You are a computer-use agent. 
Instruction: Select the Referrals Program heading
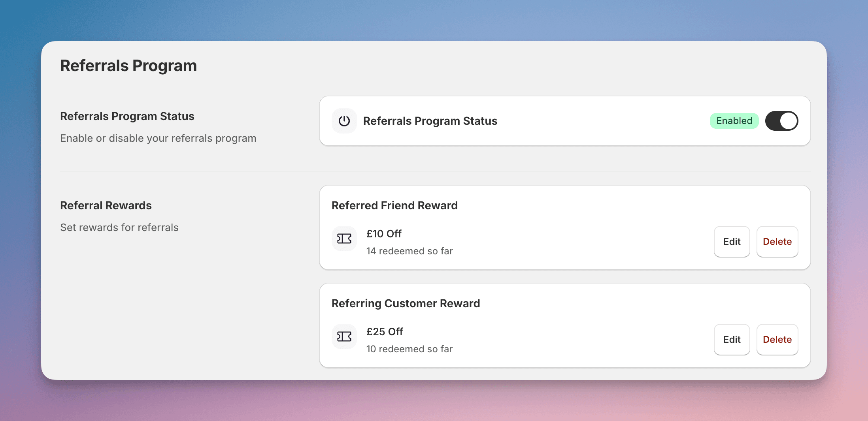pyautogui.click(x=128, y=66)
